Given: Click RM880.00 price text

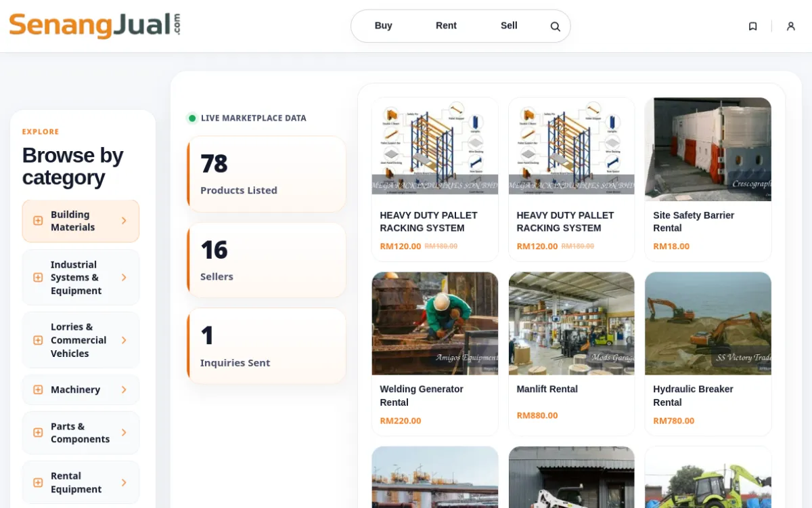Looking at the screenshot, I should 537,415.
